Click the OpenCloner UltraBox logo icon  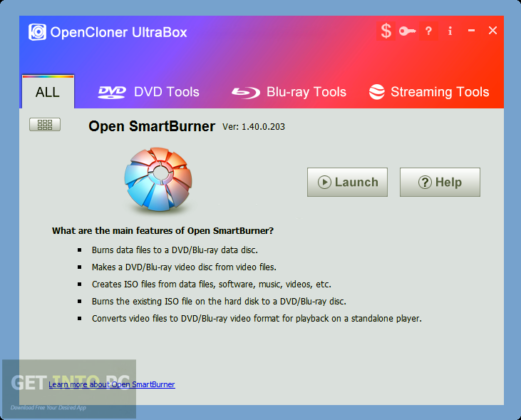pos(37,32)
